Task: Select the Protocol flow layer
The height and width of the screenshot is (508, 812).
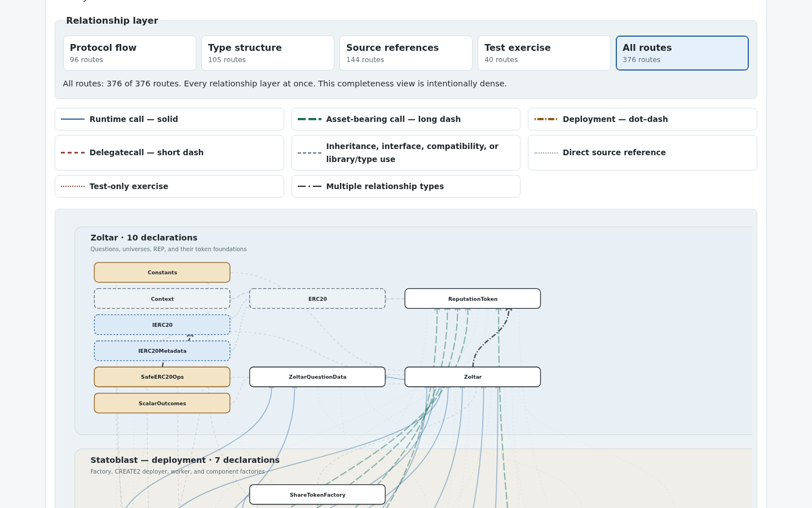Action: [x=130, y=53]
